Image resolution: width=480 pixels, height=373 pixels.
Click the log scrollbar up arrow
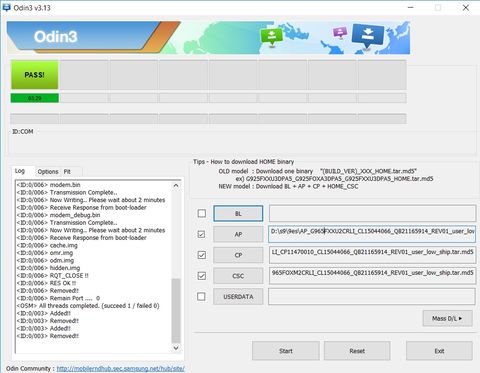176,185
